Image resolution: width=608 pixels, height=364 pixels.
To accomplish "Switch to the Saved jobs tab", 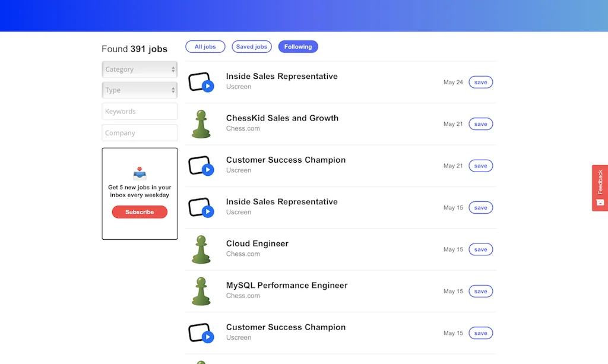I will [x=251, y=47].
